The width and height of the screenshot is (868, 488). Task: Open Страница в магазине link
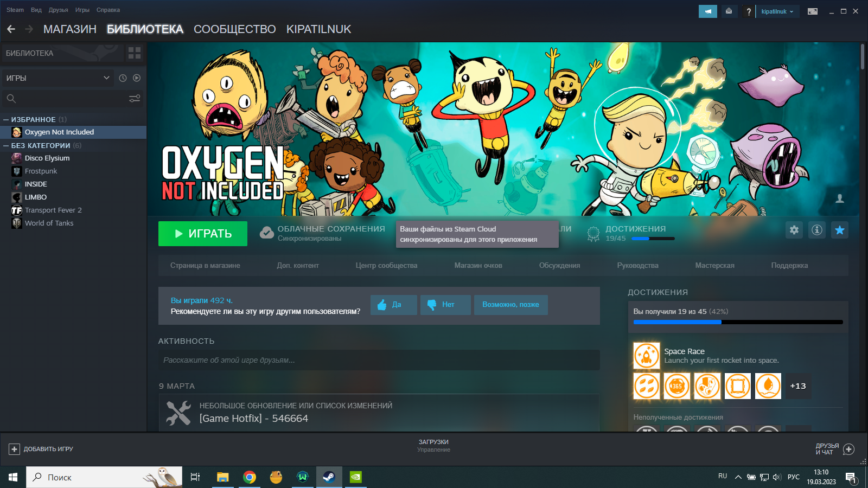205,266
